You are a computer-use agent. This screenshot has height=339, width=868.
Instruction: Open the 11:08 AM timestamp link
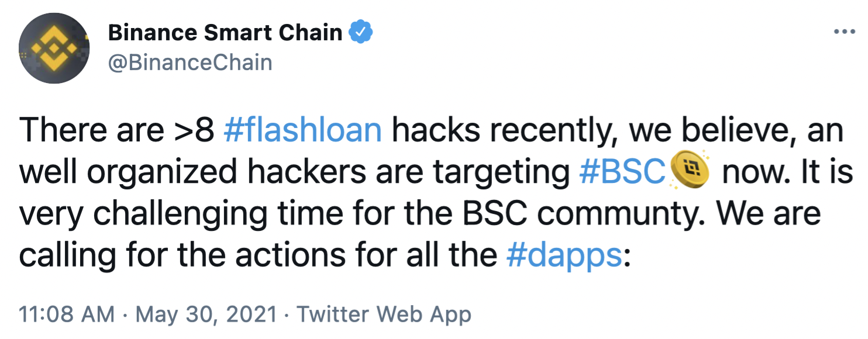pyautogui.click(x=67, y=314)
